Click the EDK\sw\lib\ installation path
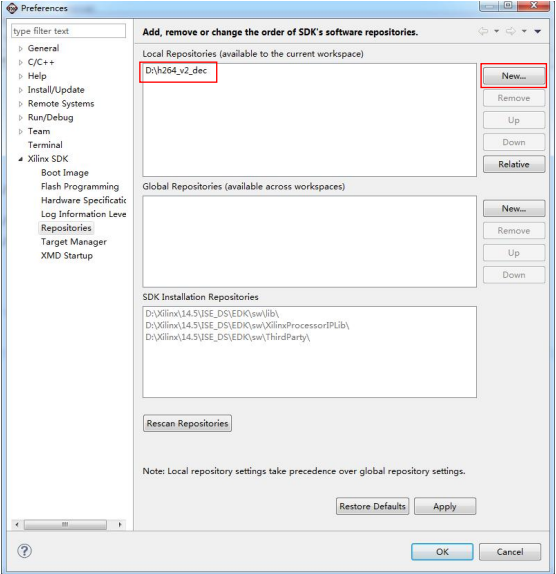The height and width of the screenshot is (574, 556). (212, 314)
